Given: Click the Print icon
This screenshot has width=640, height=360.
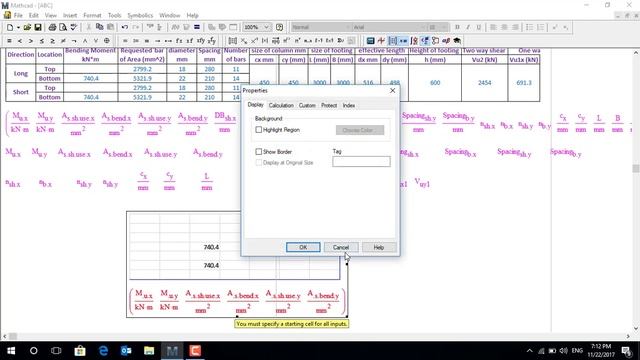Looking at the screenshot, I should click(52, 27).
